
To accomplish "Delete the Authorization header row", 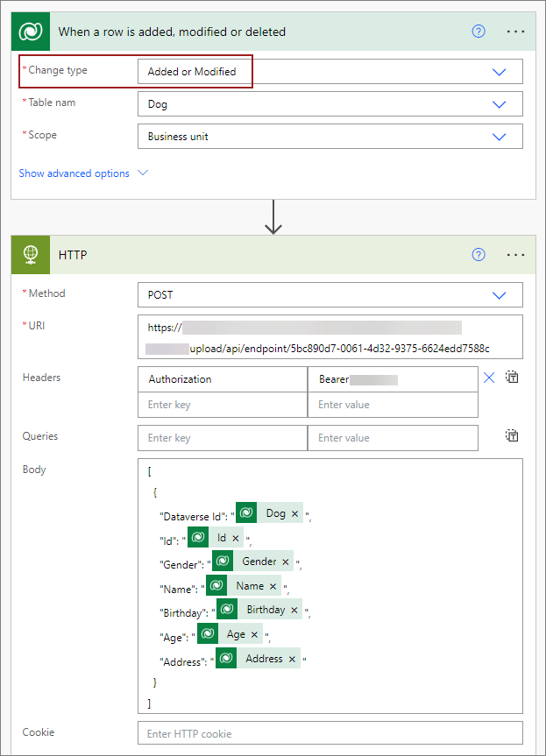I will 489,378.
